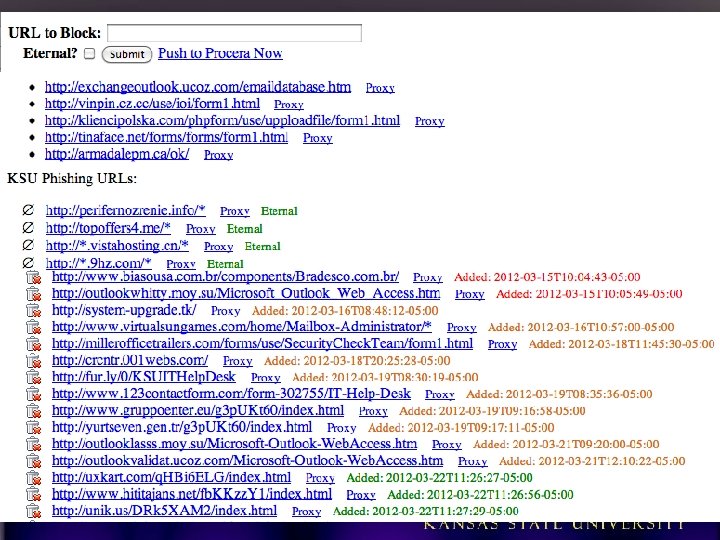Click Proxy next to uxkart.com
The height and width of the screenshot is (540, 720).
(321, 478)
